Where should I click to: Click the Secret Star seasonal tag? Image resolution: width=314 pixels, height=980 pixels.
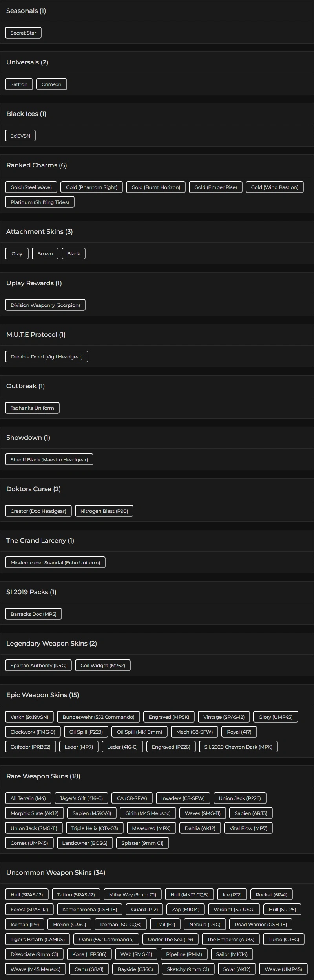pyautogui.click(x=23, y=33)
